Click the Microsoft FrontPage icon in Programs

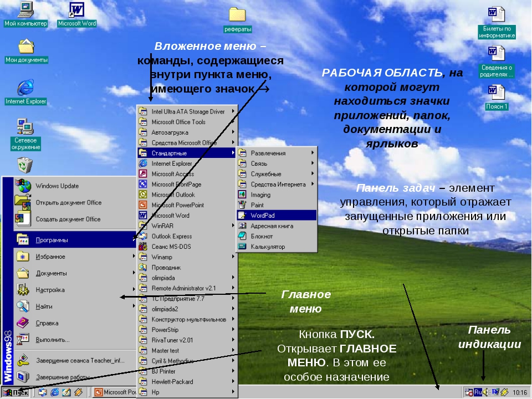143,184
